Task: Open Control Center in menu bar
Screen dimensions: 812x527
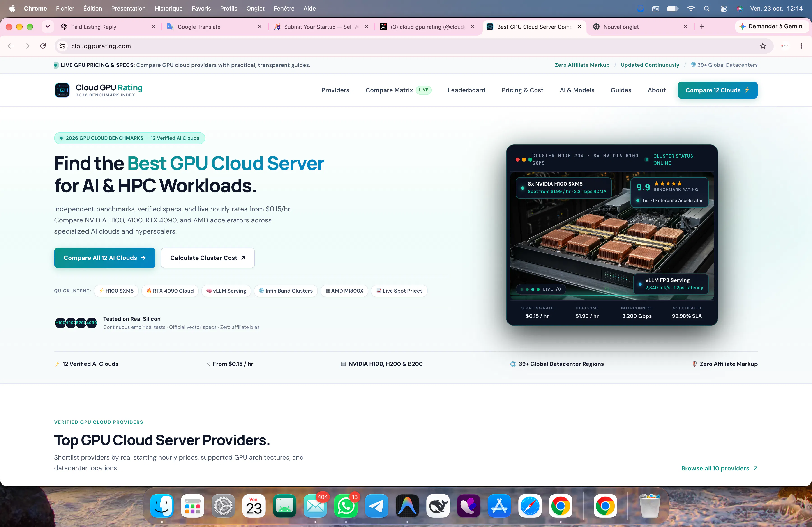Action: click(723, 9)
